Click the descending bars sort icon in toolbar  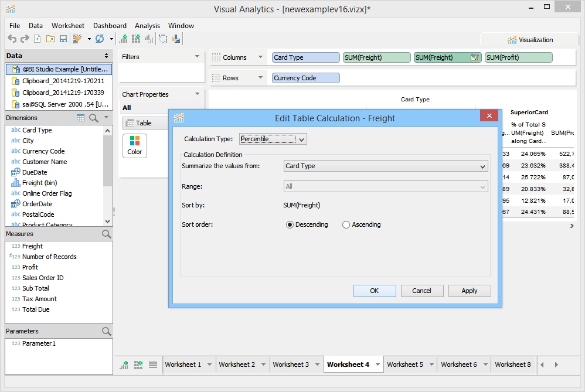tap(149, 39)
